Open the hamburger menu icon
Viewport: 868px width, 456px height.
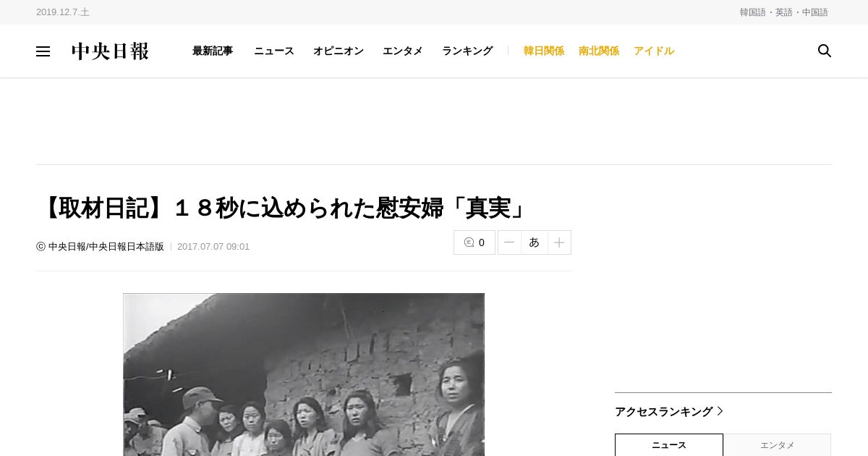point(43,51)
